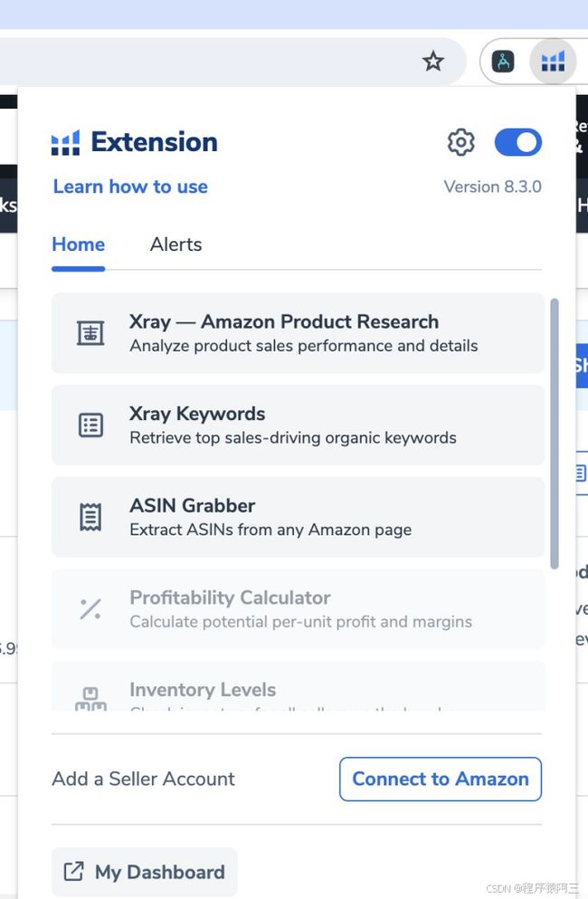The width and height of the screenshot is (588, 899).
Task: Click Connect to Amazon button
Action: click(x=441, y=779)
